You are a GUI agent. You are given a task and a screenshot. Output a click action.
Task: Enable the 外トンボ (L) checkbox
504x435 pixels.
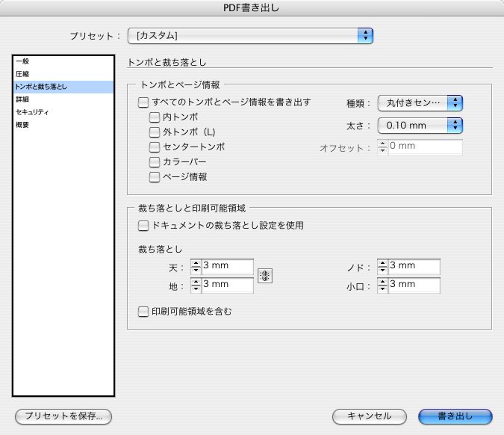155,132
